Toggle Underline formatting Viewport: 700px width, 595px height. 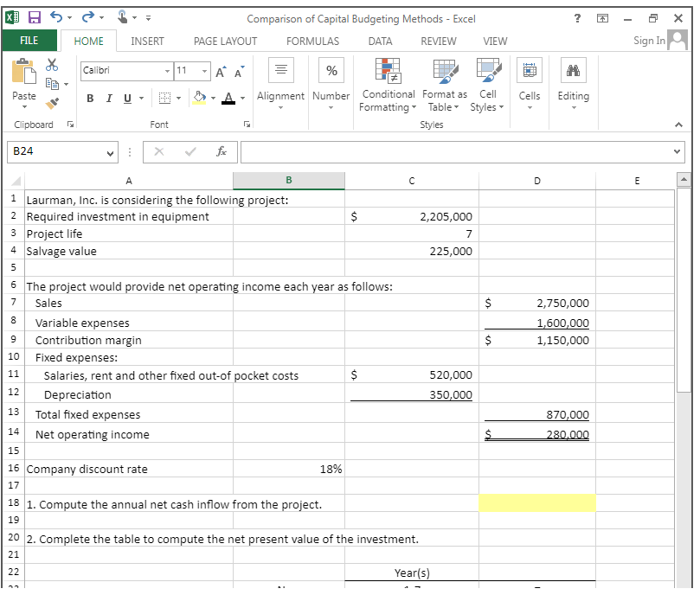[128, 99]
